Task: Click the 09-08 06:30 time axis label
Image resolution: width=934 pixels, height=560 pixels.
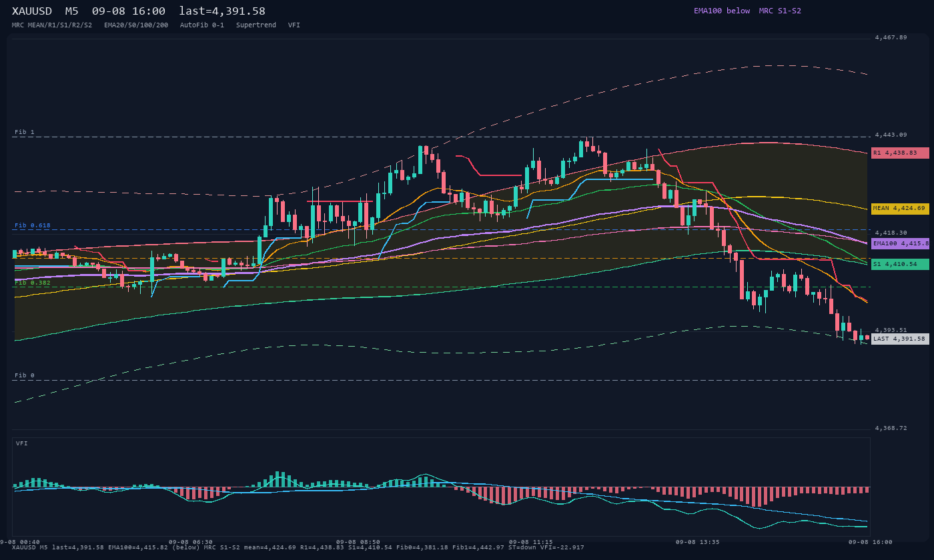Action: tap(191, 542)
